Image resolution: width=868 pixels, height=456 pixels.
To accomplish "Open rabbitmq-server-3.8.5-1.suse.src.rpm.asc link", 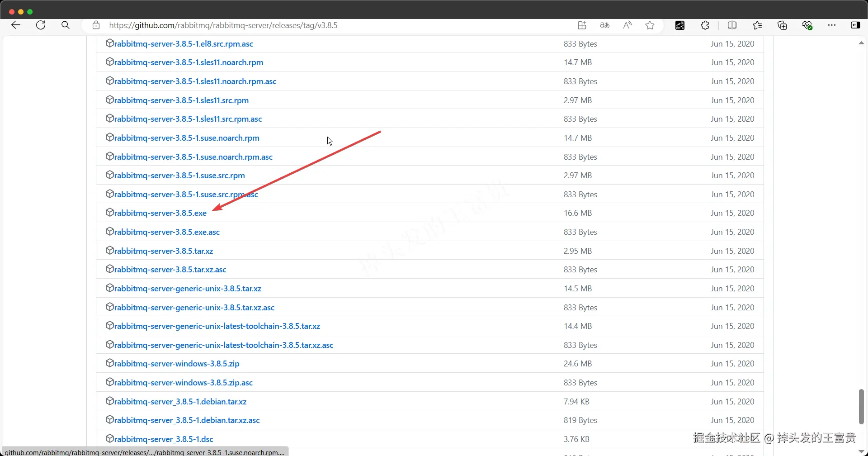I will coord(186,195).
